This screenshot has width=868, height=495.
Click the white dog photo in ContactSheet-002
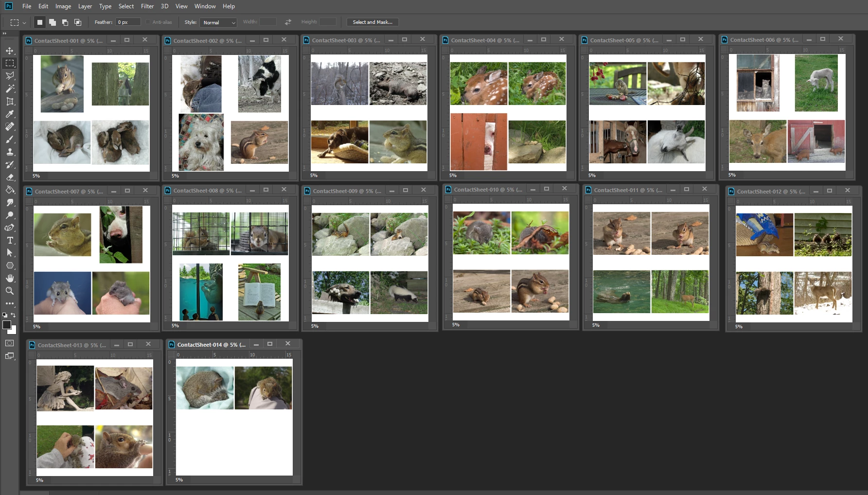[x=201, y=142]
